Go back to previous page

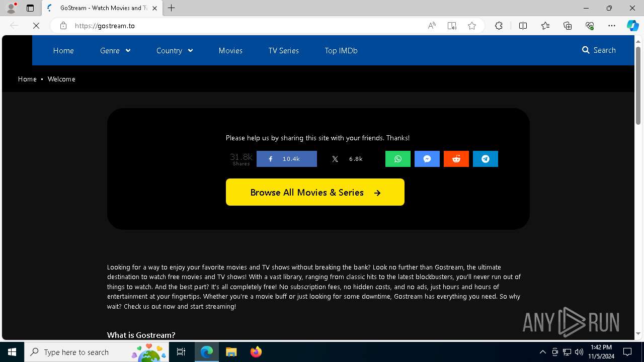[14, 26]
